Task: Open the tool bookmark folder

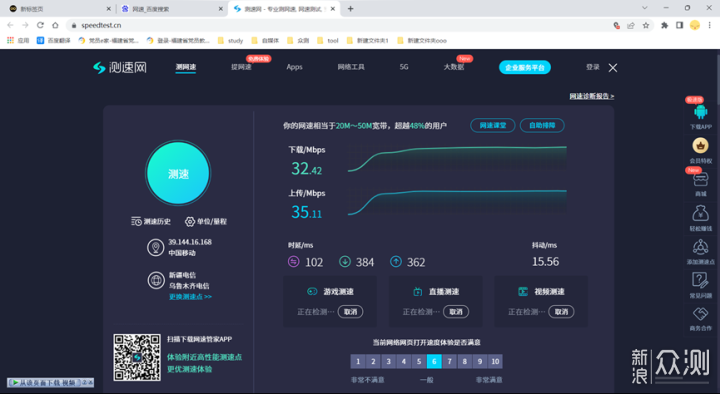Action: 328,40
